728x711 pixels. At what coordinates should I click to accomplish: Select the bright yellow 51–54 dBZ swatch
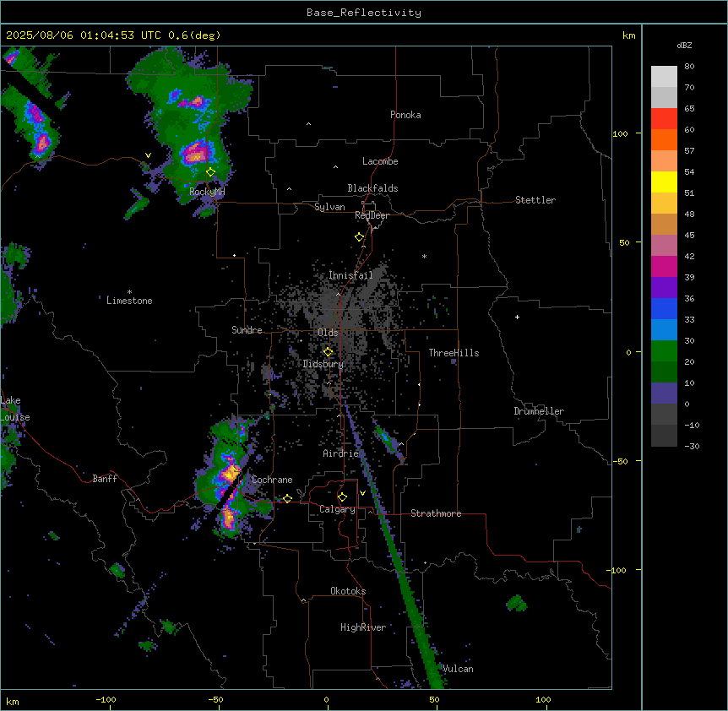tap(664, 182)
